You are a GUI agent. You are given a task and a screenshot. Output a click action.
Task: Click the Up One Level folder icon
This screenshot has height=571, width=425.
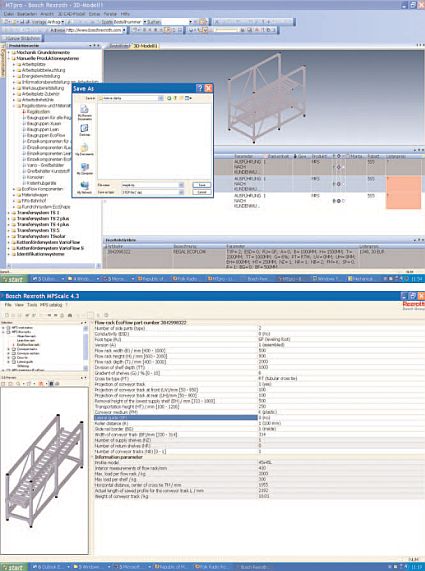tap(175, 98)
